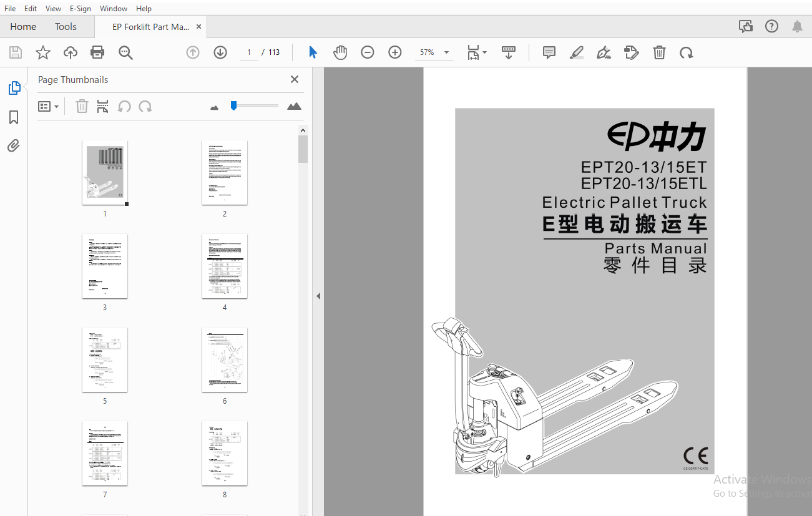Image resolution: width=812 pixels, height=516 pixels.
Task: Add a sticky note comment
Action: pos(549,52)
